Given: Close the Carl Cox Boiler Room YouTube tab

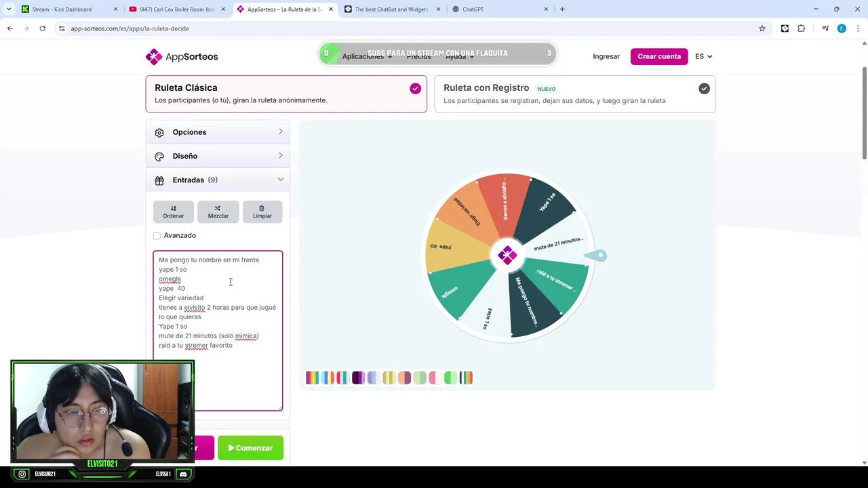Looking at the screenshot, I should (x=223, y=9).
